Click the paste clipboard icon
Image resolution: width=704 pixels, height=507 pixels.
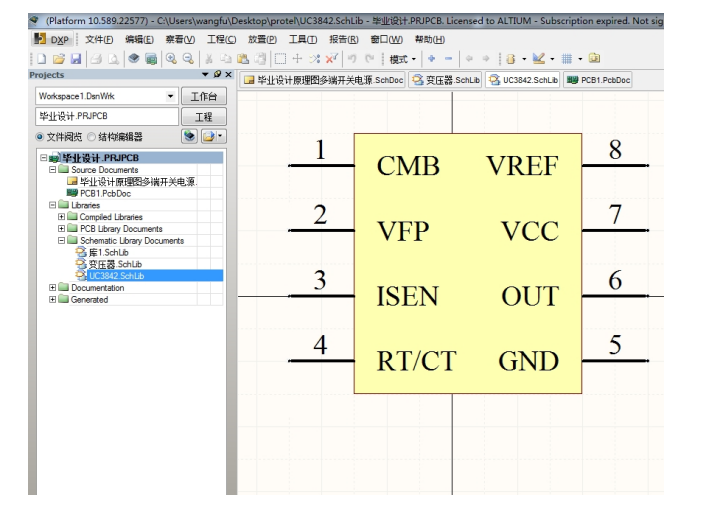point(243,59)
